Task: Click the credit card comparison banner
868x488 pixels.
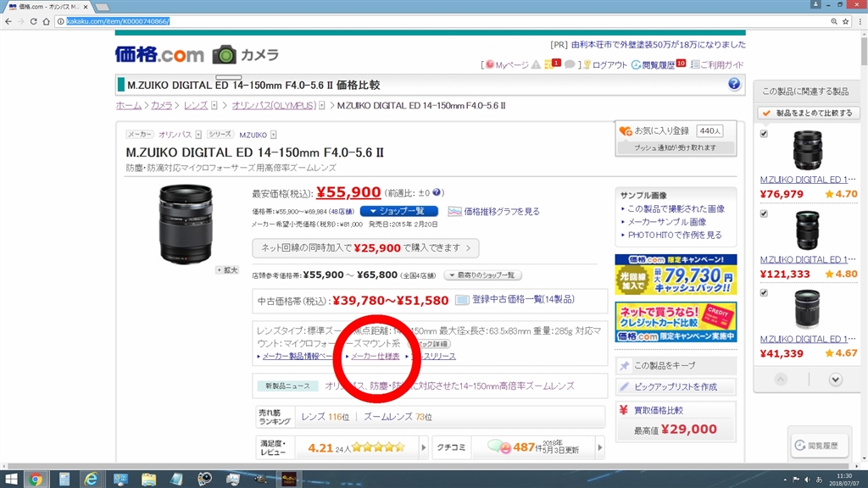Action: [x=676, y=322]
